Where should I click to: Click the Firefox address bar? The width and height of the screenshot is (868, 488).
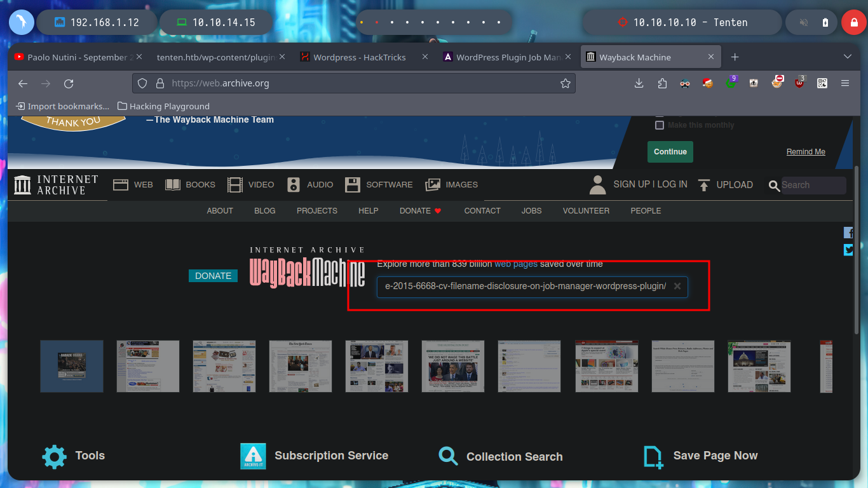(x=354, y=83)
